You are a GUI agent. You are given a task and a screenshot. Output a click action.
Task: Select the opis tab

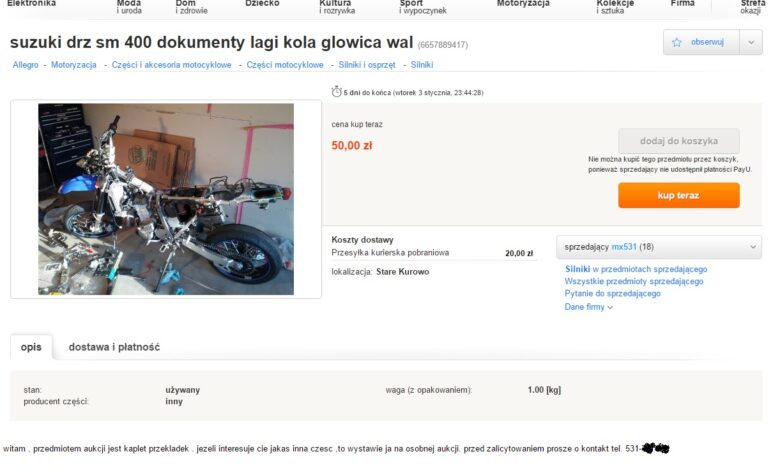(31, 347)
